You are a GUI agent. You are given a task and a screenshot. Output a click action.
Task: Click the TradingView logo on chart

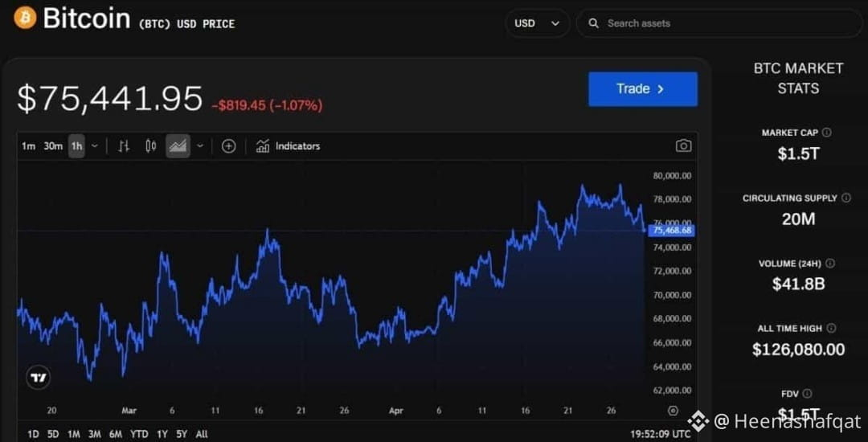(x=39, y=378)
